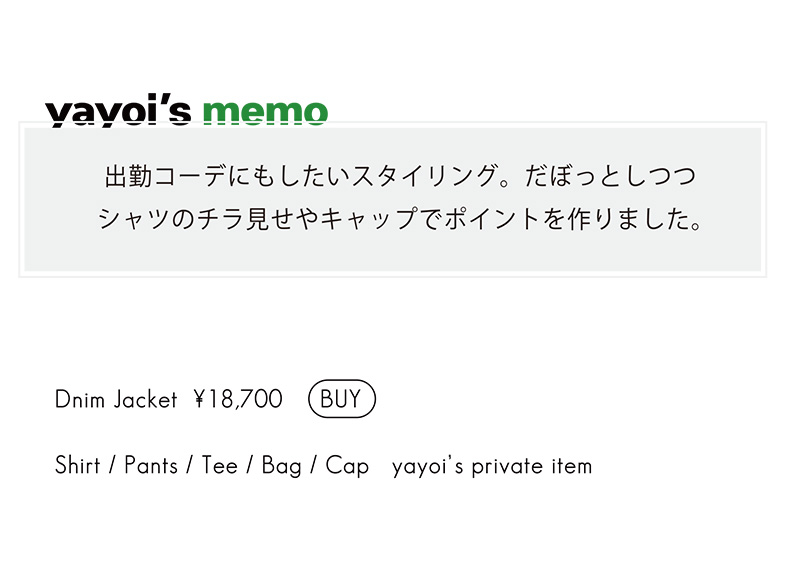
Task: Select the Dnim Jacket item name
Action: 116,399
